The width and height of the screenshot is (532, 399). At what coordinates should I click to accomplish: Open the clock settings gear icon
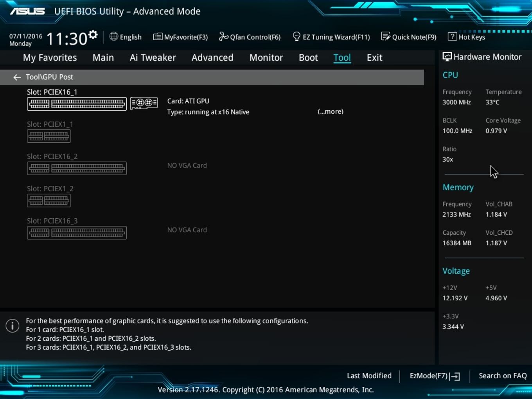93,35
